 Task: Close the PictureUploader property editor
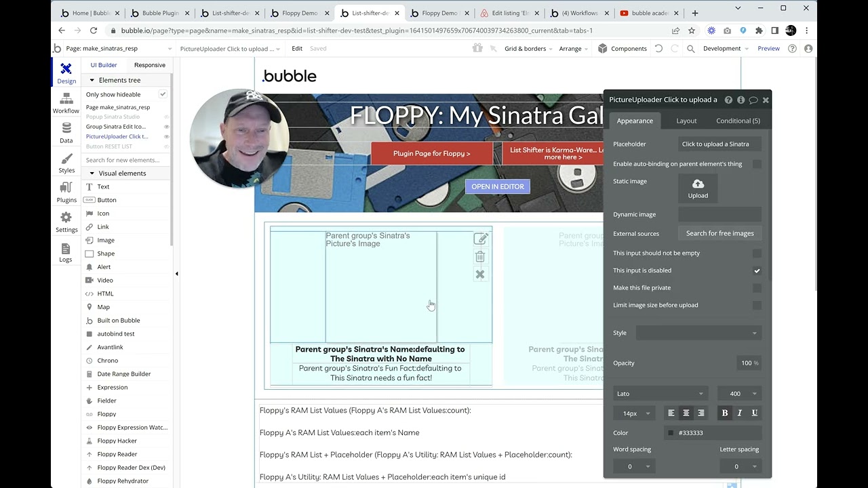tap(766, 100)
